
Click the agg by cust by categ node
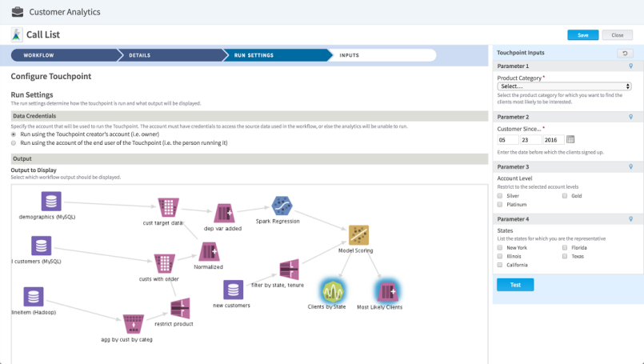133,323
